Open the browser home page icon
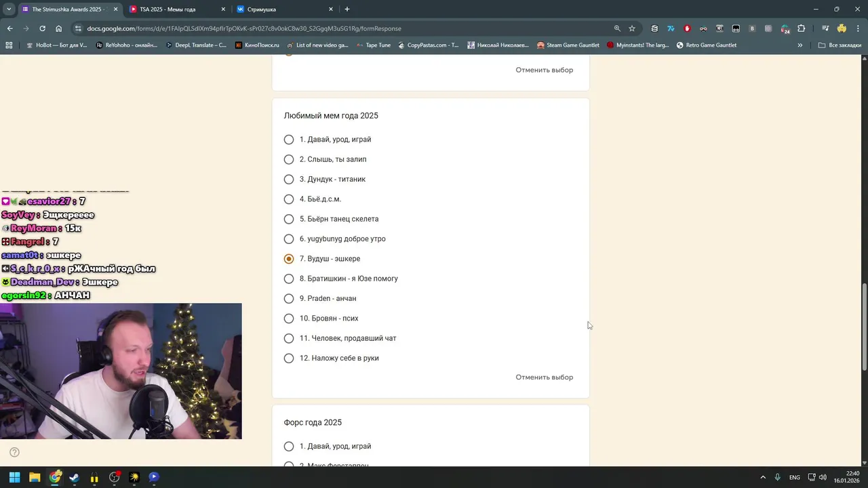Screen dimensions: 868x488 click(58, 28)
